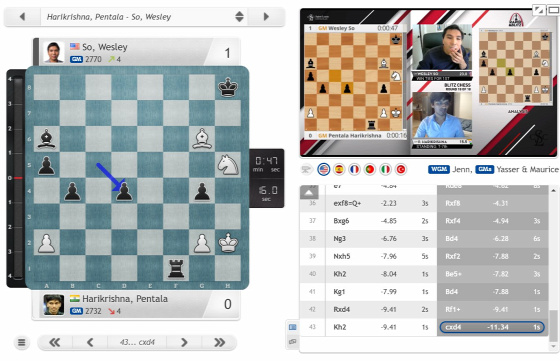Pick the Italian flag commentary

(x=385, y=169)
